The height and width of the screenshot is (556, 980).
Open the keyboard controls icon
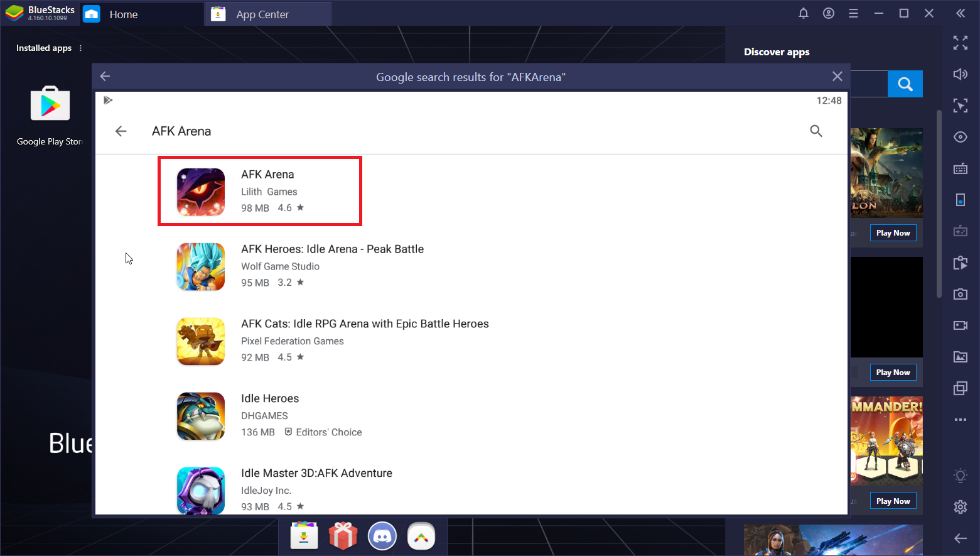pyautogui.click(x=961, y=168)
